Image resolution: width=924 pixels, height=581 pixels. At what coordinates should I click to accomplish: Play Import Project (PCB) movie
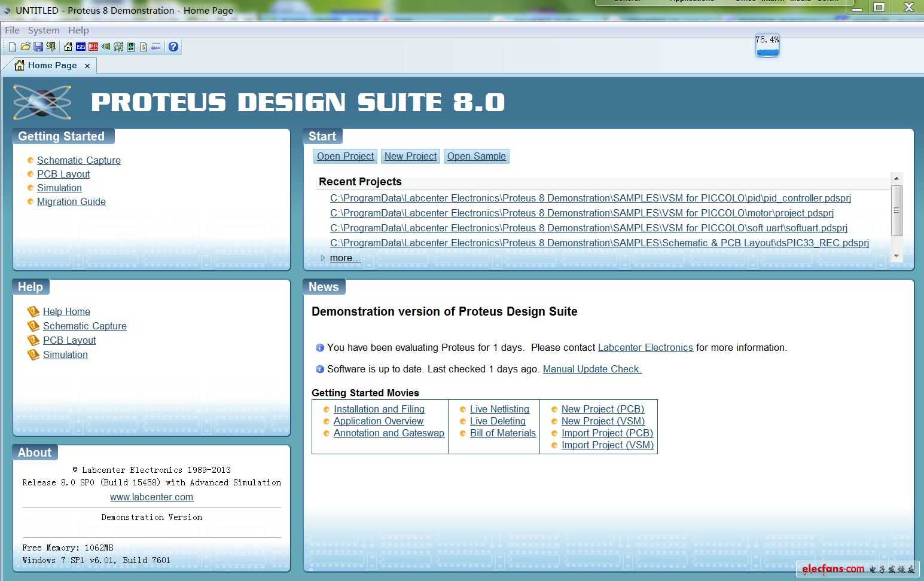607,433
